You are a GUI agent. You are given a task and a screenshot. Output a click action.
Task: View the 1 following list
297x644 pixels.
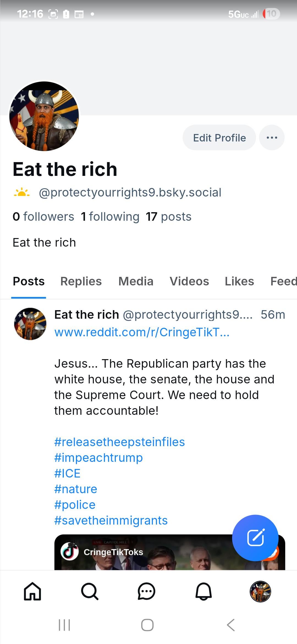coord(110,217)
